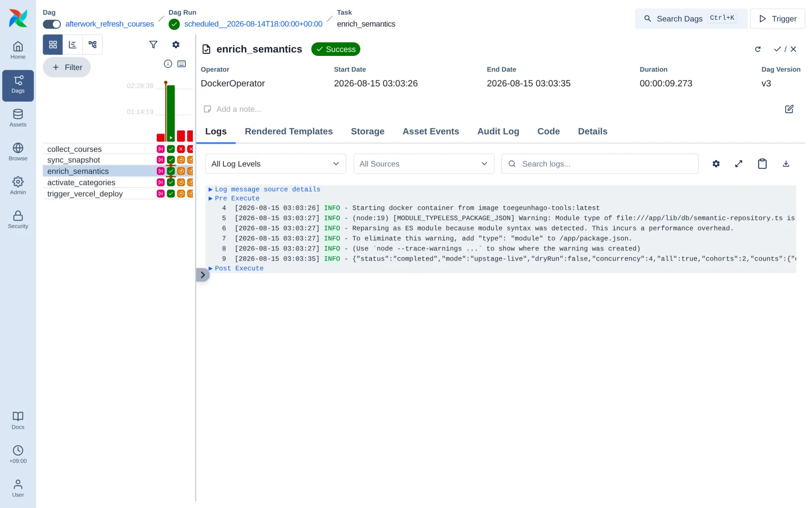Open the log settings gear
Viewport: 812px width, 508px height.
(716, 164)
